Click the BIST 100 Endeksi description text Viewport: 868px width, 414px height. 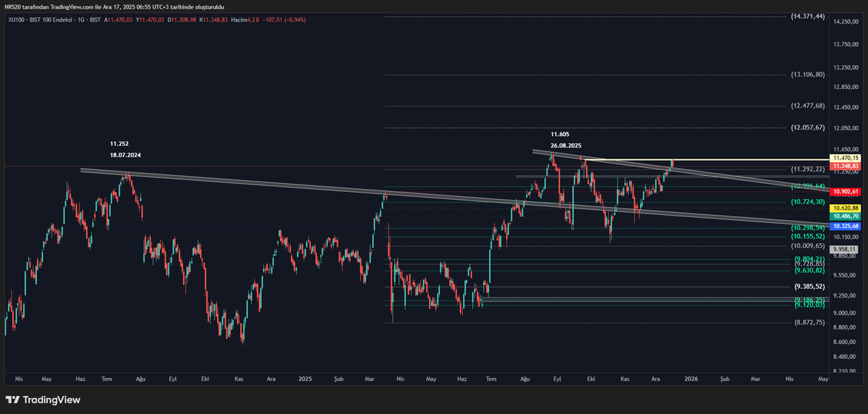[51, 20]
